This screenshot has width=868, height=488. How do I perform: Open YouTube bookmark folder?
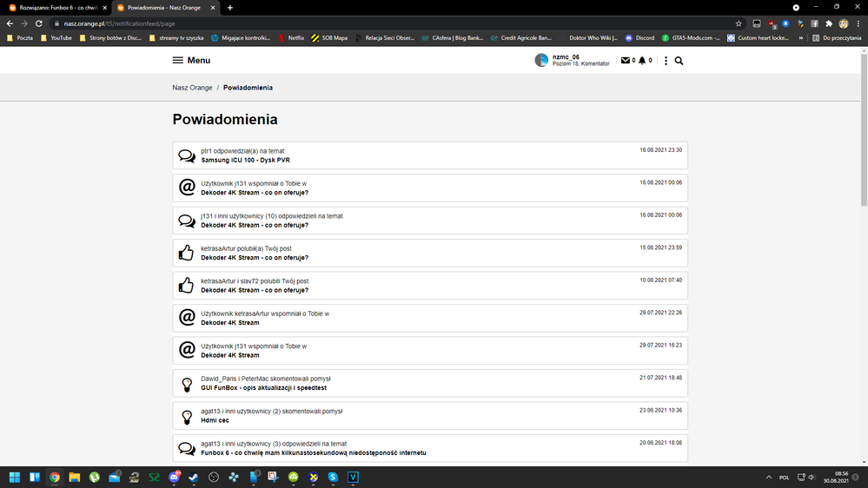[56, 38]
